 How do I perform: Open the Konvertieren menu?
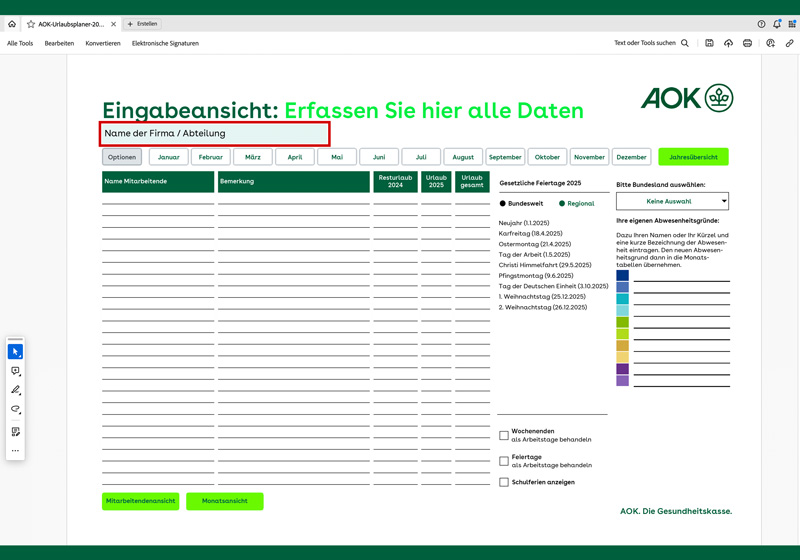(x=103, y=43)
